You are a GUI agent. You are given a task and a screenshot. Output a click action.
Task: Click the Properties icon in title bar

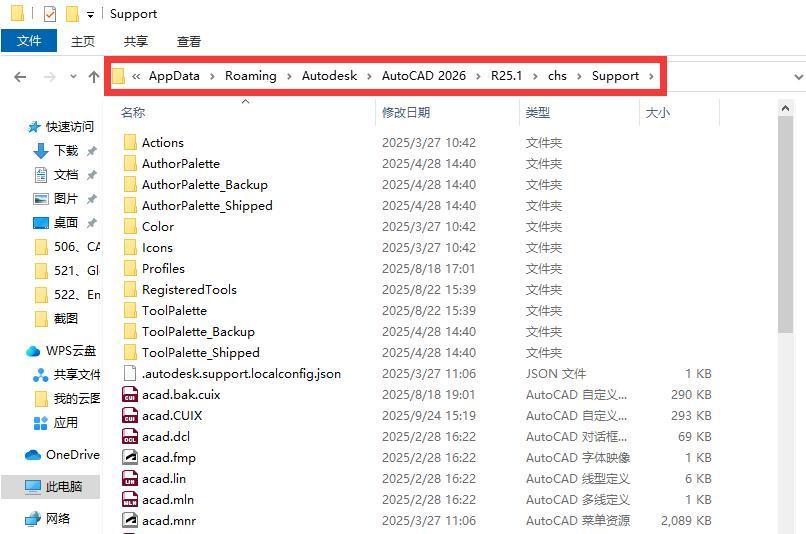49,14
